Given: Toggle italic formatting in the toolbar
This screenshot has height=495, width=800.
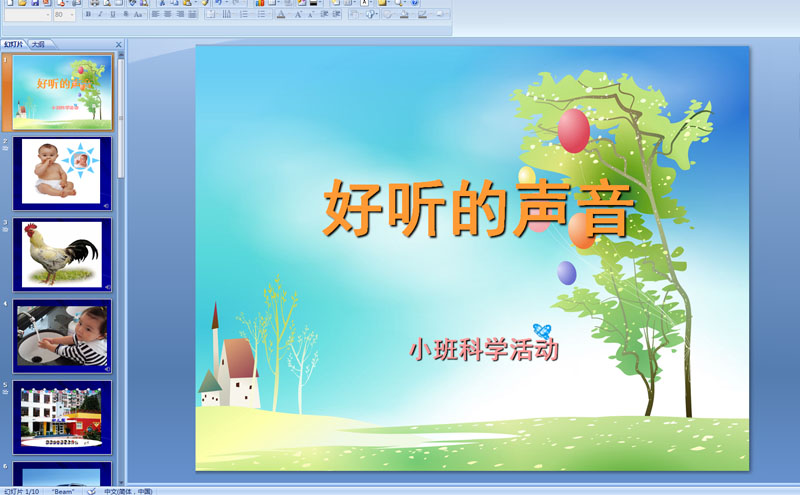Looking at the screenshot, I should 101,14.
